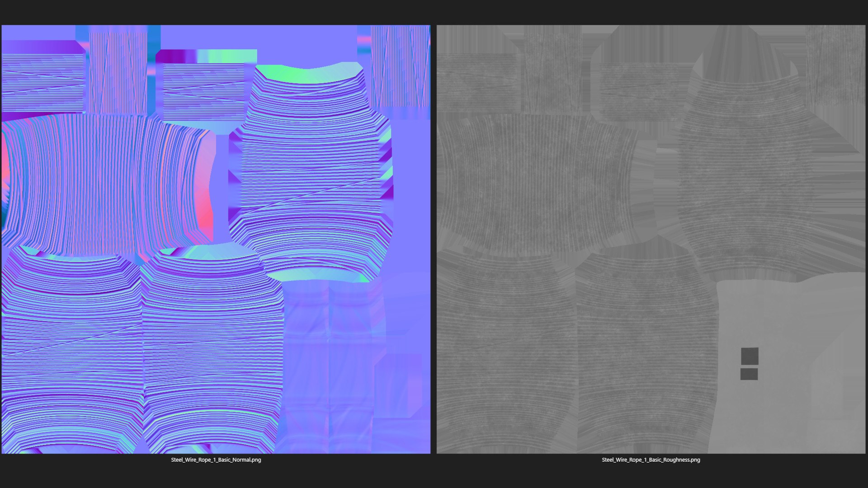Select the normal map texture thumbnail
This screenshot has height=488, width=868.
pyautogui.click(x=216, y=239)
